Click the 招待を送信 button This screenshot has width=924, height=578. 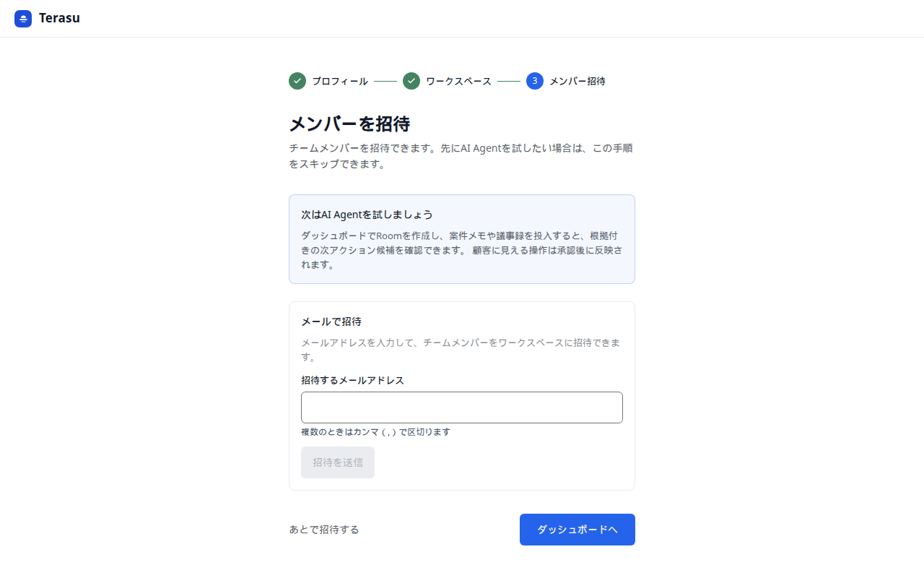[338, 462]
